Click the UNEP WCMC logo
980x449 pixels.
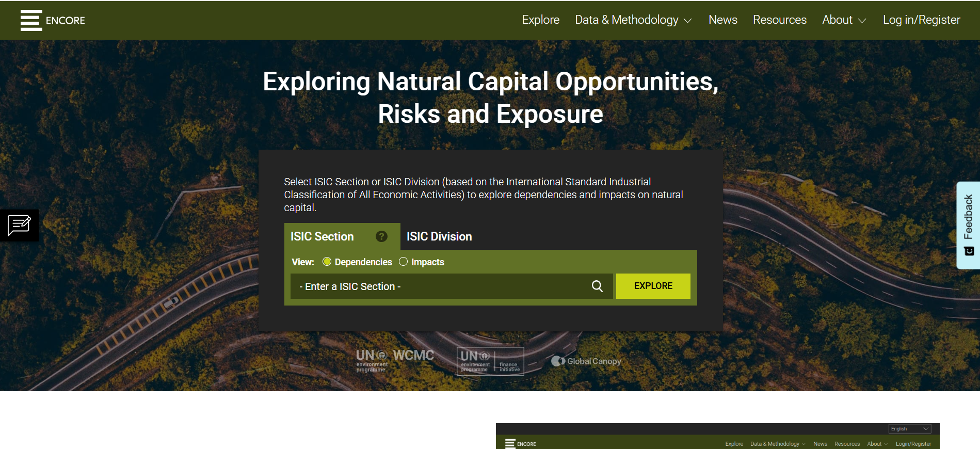[x=395, y=361]
